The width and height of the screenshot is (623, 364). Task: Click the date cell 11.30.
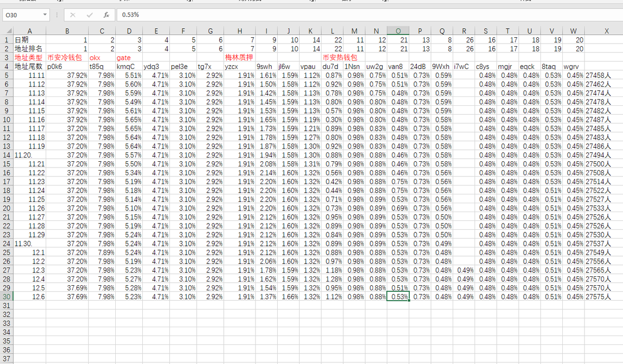pos(30,244)
